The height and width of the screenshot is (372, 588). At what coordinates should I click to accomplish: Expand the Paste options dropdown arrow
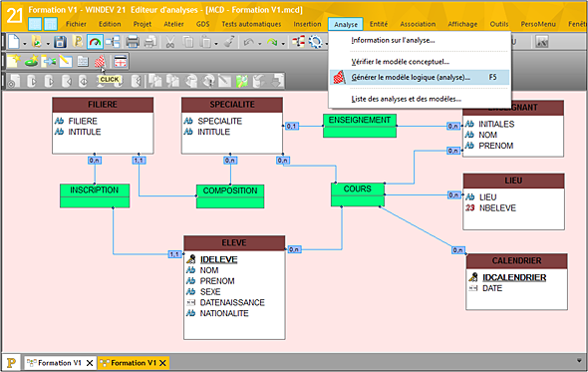point(216,44)
